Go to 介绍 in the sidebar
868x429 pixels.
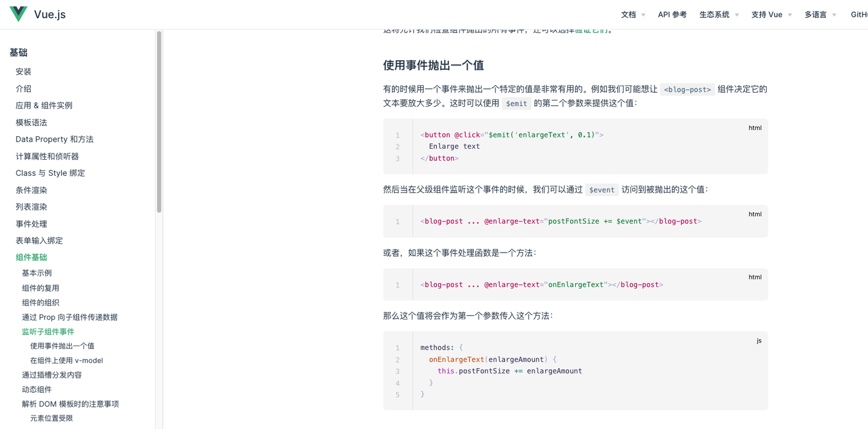[24, 89]
